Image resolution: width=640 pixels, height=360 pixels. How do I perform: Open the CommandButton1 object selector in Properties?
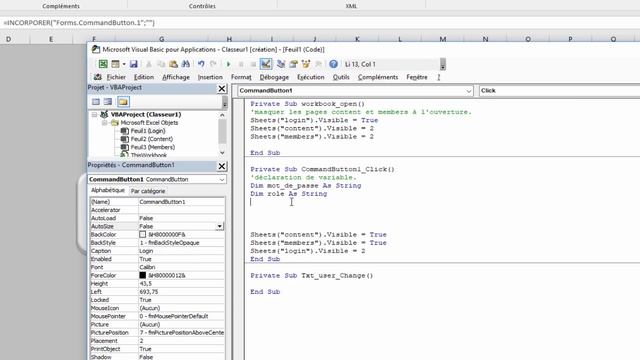coord(157,179)
